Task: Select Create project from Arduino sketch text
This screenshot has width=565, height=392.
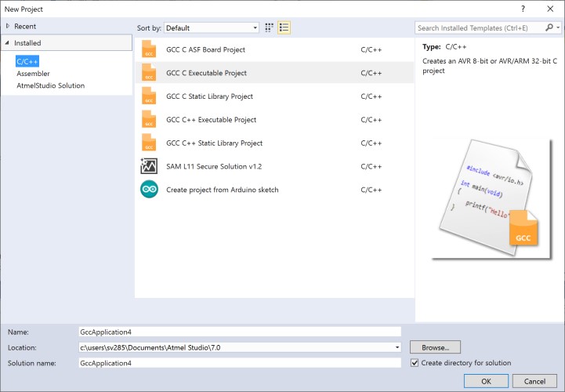Action: coord(223,190)
